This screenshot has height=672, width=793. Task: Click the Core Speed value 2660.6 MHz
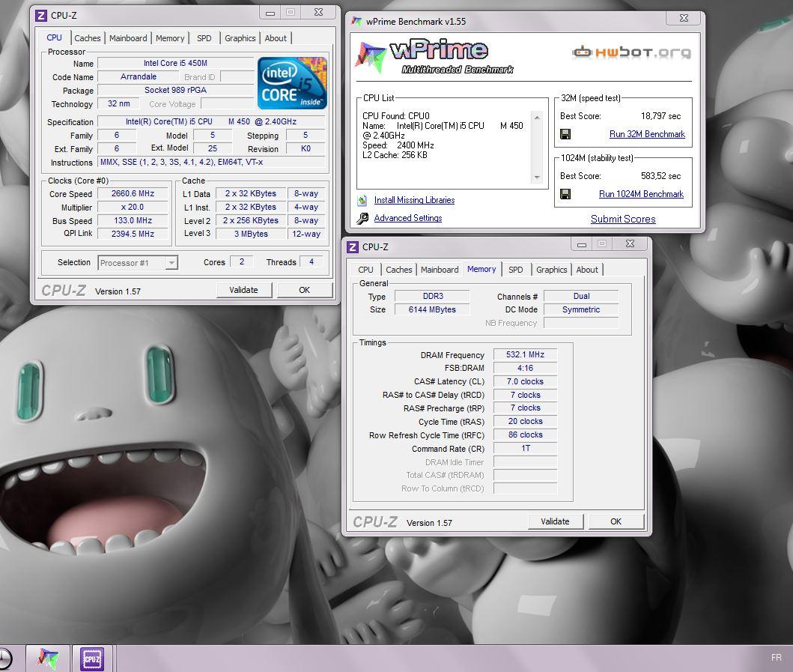(x=133, y=194)
